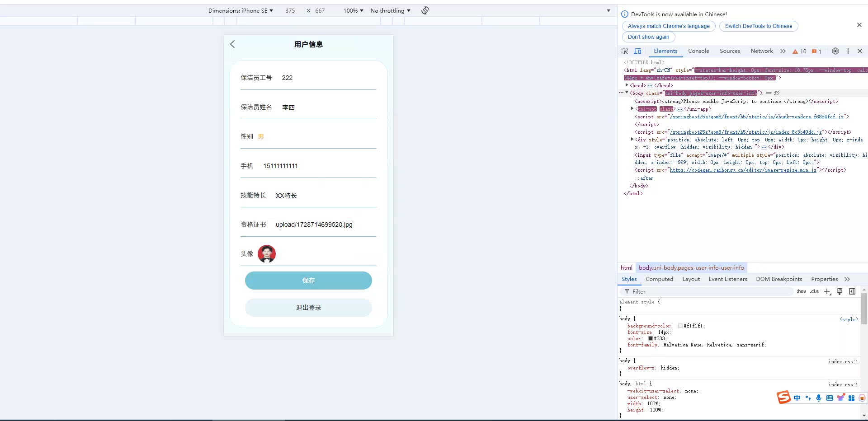868x421 pixels.
Task: Close the DevTools panel
Action: click(860, 51)
